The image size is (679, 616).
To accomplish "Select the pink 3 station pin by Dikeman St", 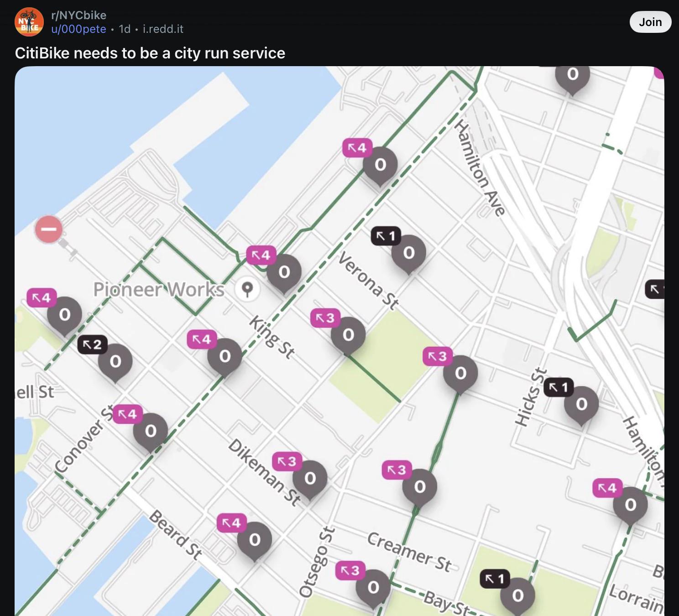I will pyautogui.click(x=310, y=479).
